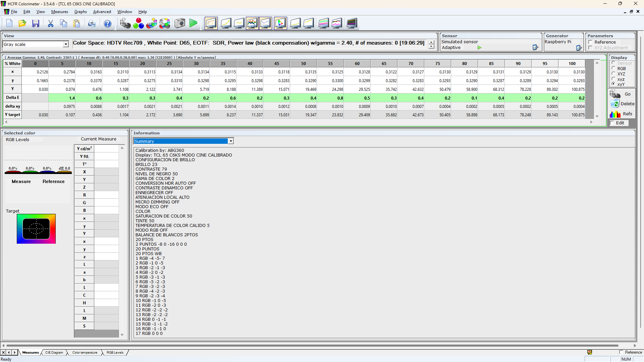Click the blue Help question mark icon
This screenshot has height=362, width=644.
coord(107,23)
